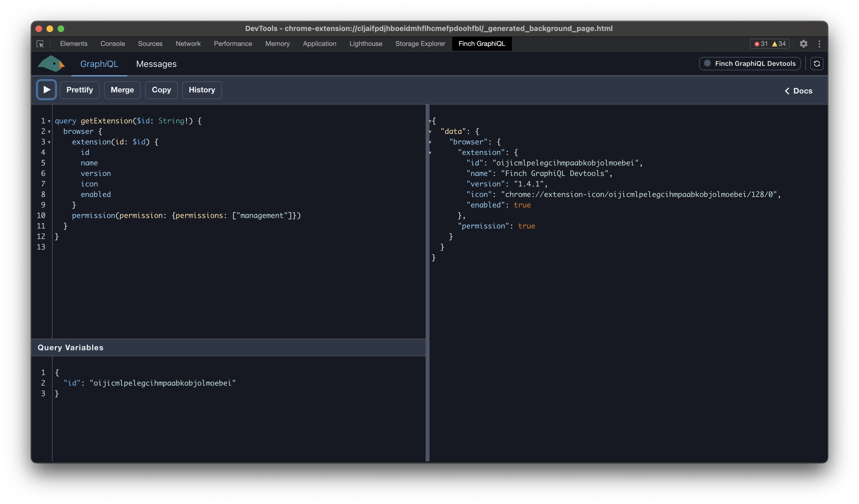Viewport: 859px width, 504px height.
Task: Click the History button
Action: [x=202, y=89]
